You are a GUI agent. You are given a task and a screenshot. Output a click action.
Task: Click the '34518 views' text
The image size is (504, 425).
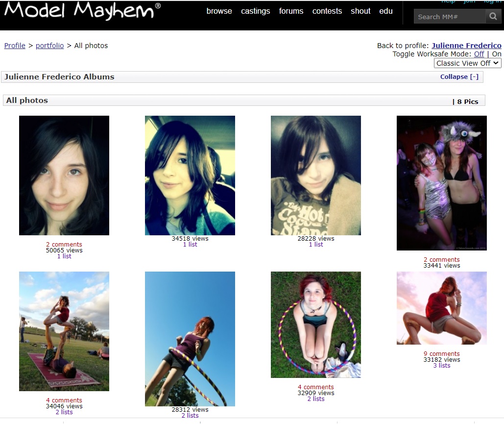[190, 239]
